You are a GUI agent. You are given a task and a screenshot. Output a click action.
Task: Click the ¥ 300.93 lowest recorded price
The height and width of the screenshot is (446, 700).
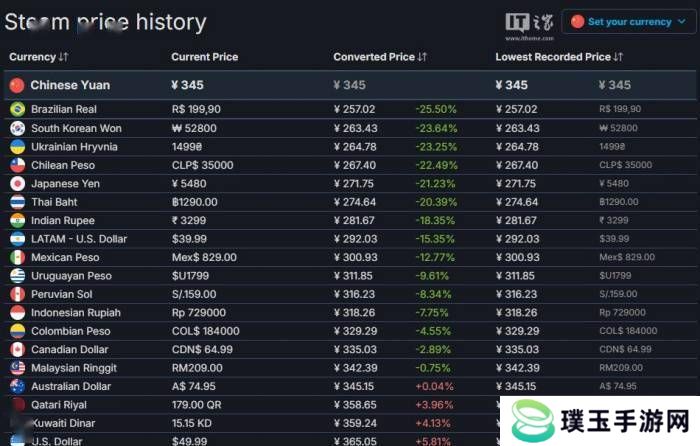click(517, 258)
